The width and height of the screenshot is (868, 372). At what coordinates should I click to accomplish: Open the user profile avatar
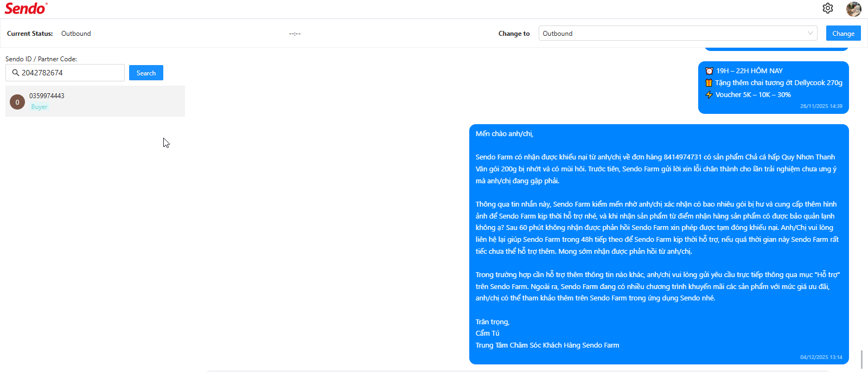tap(853, 9)
